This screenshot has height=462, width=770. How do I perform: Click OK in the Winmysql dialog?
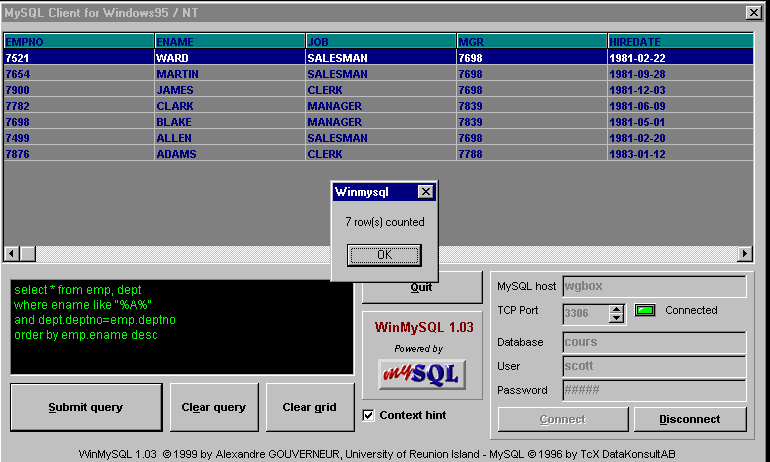[x=384, y=255]
